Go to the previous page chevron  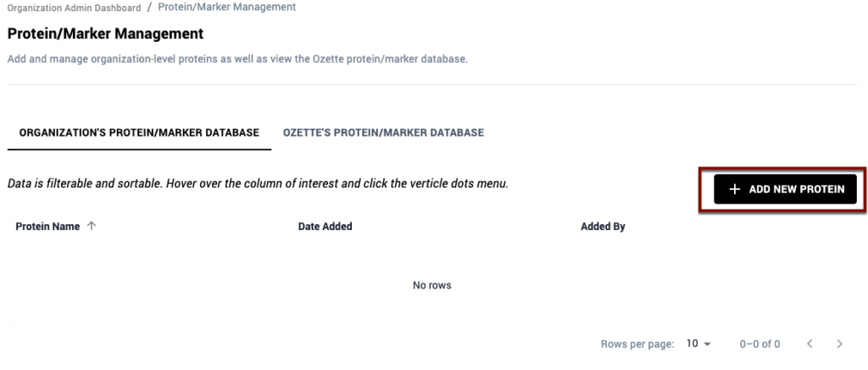[809, 344]
